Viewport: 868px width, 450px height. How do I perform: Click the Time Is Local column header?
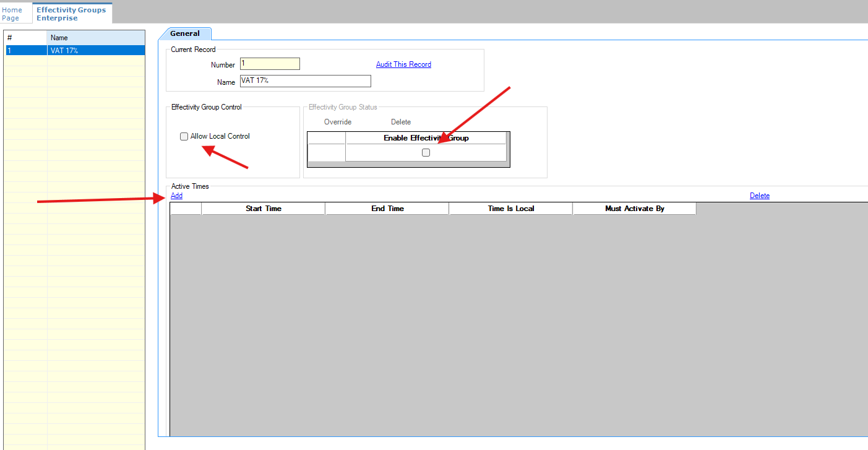point(510,209)
